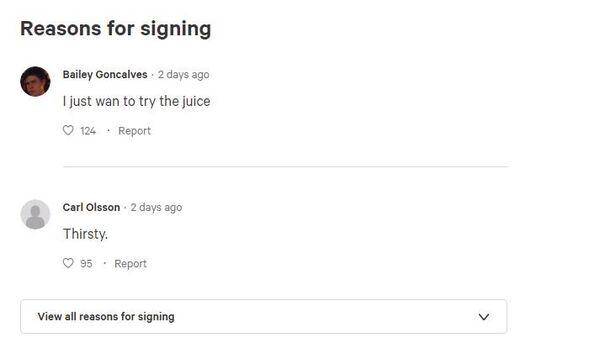600x364 pixels.
Task: Click the 124 likes count
Action: [x=88, y=131]
